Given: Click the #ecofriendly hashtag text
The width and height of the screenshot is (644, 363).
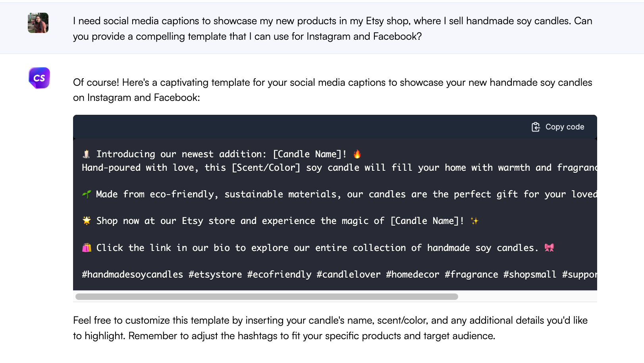Looking at the screenshot, I should [280, 274].
